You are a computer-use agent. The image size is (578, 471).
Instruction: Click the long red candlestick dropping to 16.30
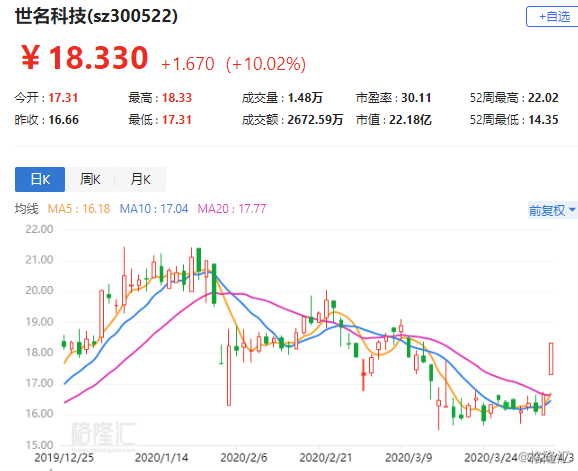pos(229,374)
